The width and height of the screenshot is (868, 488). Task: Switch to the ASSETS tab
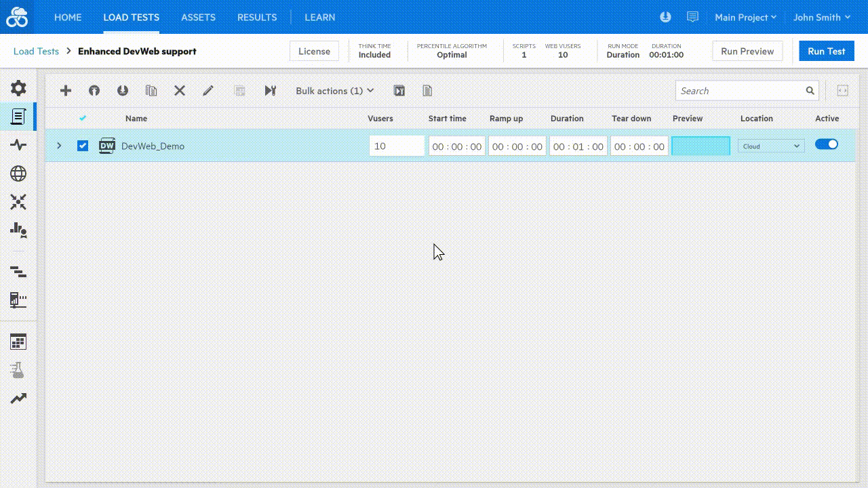(198, 17)
